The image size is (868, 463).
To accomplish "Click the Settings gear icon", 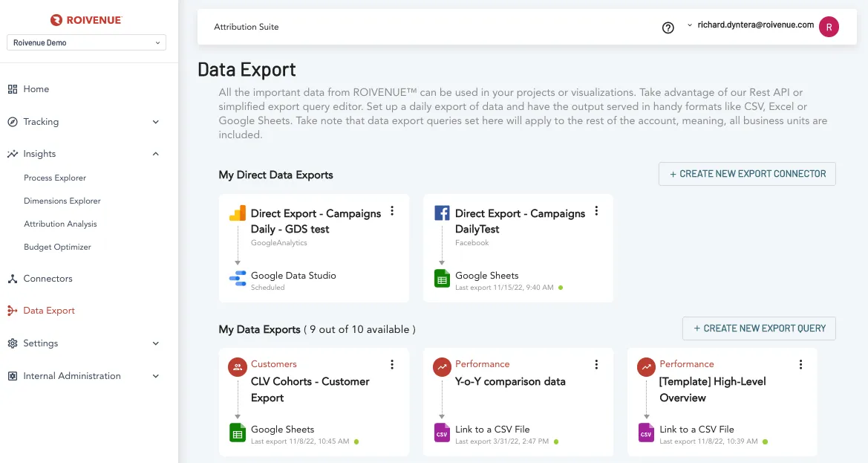I will tap(12, 343).
